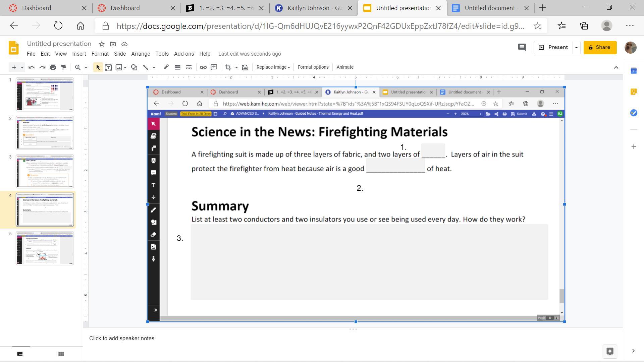Screen dimensions: 644x362
Task: Open the zoom dropdown arrow
Action: (86, 67)
